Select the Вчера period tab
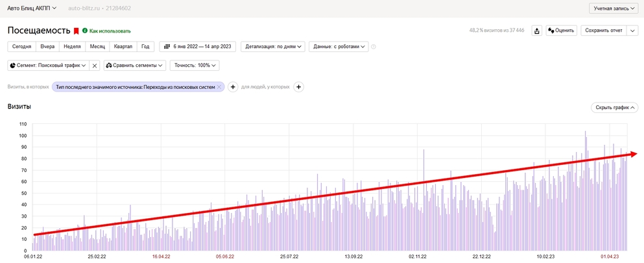644x263 pixels. point(47,47)
